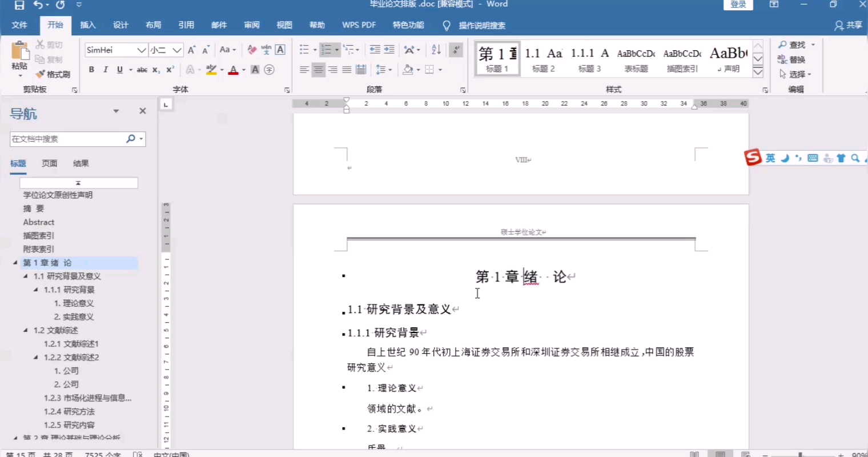Redo the last action
The width and height of the screenshot is (868, 457).
61,5
